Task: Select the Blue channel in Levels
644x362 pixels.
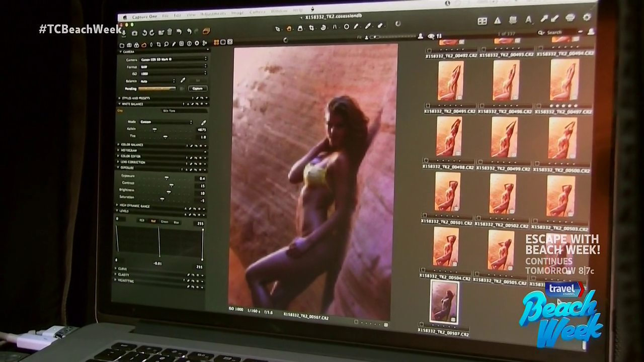Action: pyautogui.click(x=176, y=222)
